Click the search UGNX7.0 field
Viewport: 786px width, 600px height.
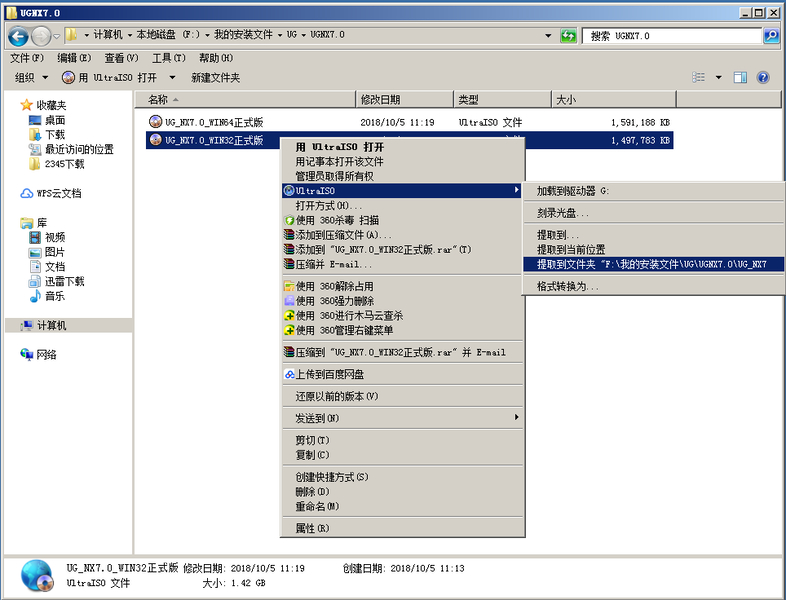click(x=672, y=36)
